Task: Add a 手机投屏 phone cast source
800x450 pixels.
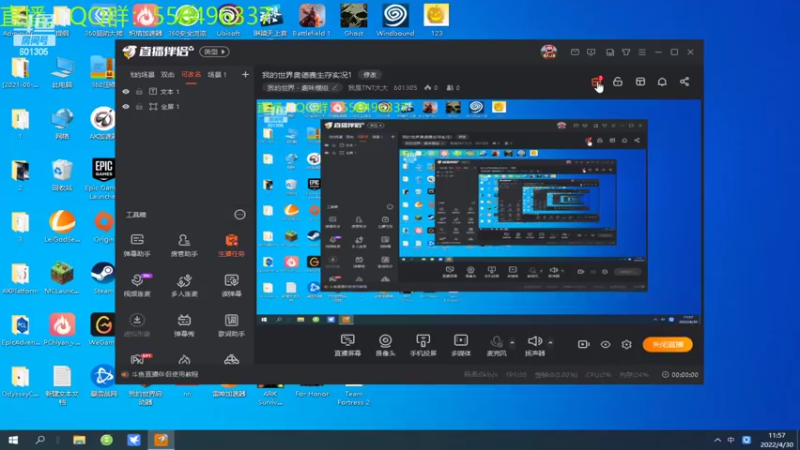Action: point(423,345)
